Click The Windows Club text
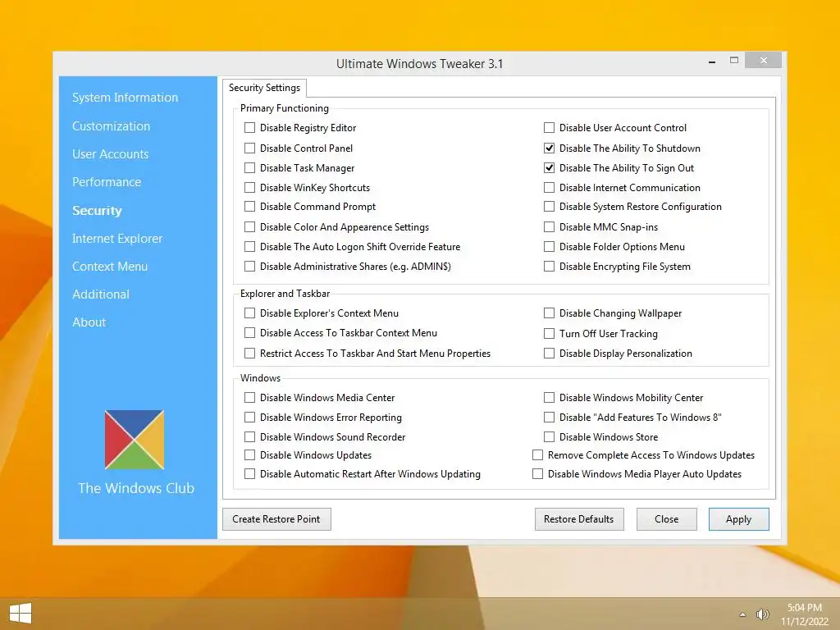Screen dimensions: 840x630 [x=136, y=488]
